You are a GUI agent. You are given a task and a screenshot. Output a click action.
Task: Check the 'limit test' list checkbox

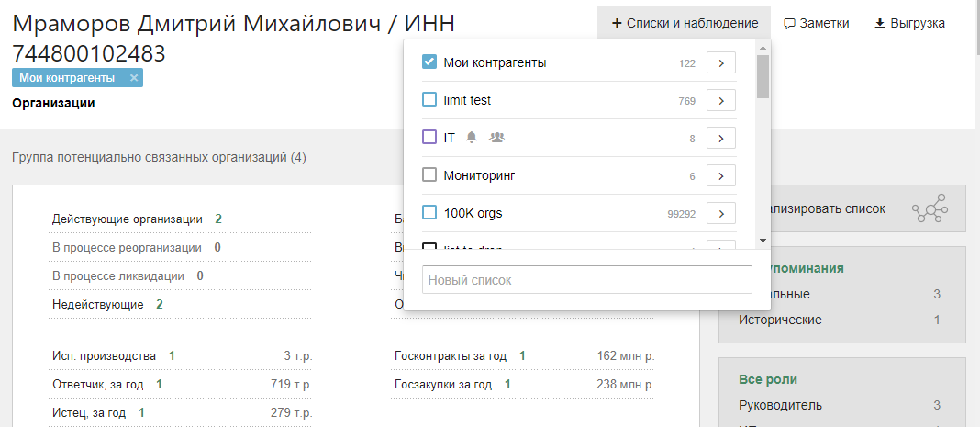[x=429, y=100]
